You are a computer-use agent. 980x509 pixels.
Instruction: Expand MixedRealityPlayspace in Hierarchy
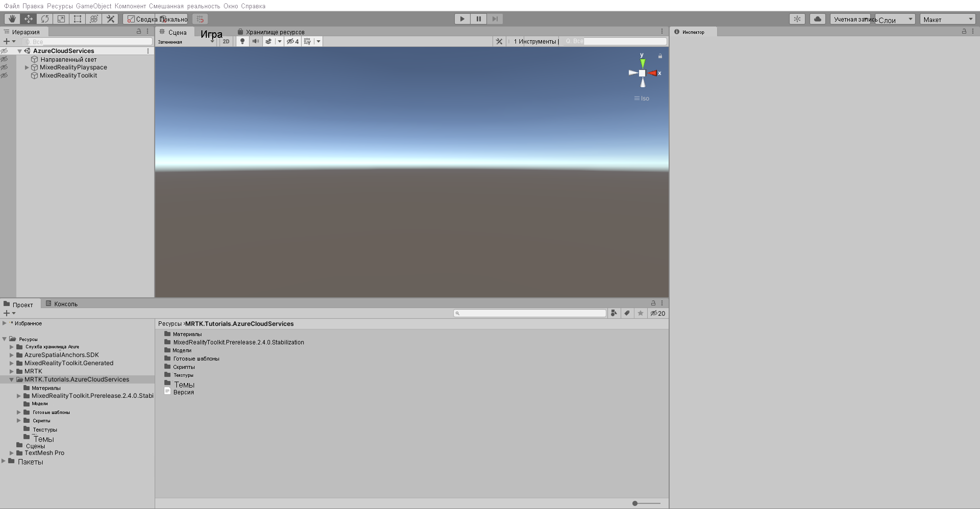(27, 68)
